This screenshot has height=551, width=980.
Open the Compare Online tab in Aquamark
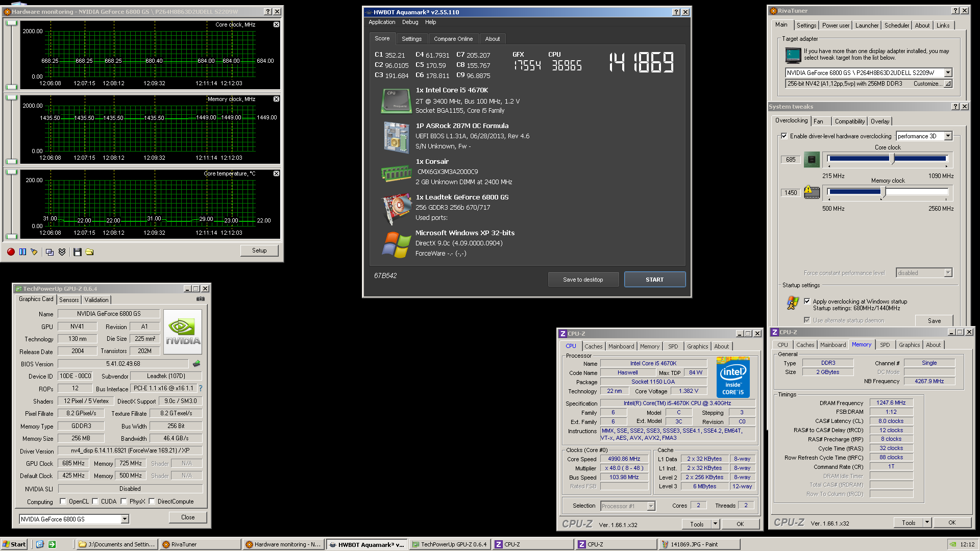453,39
